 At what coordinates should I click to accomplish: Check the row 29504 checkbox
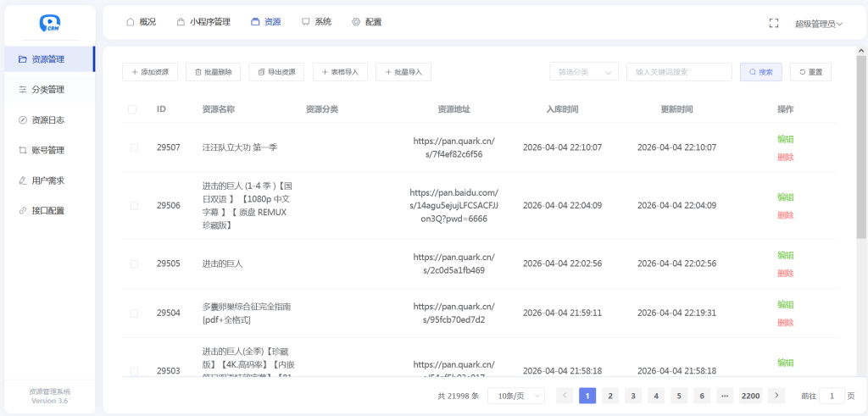coord(134,313)
